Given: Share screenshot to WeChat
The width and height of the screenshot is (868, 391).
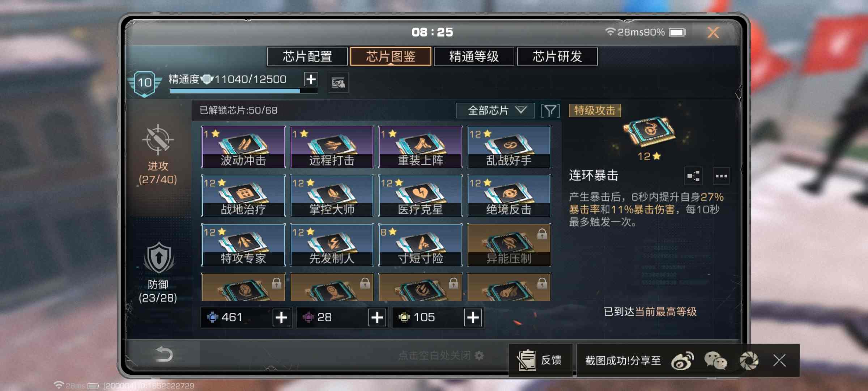Looking at the screenshot, I should point(715,361).
